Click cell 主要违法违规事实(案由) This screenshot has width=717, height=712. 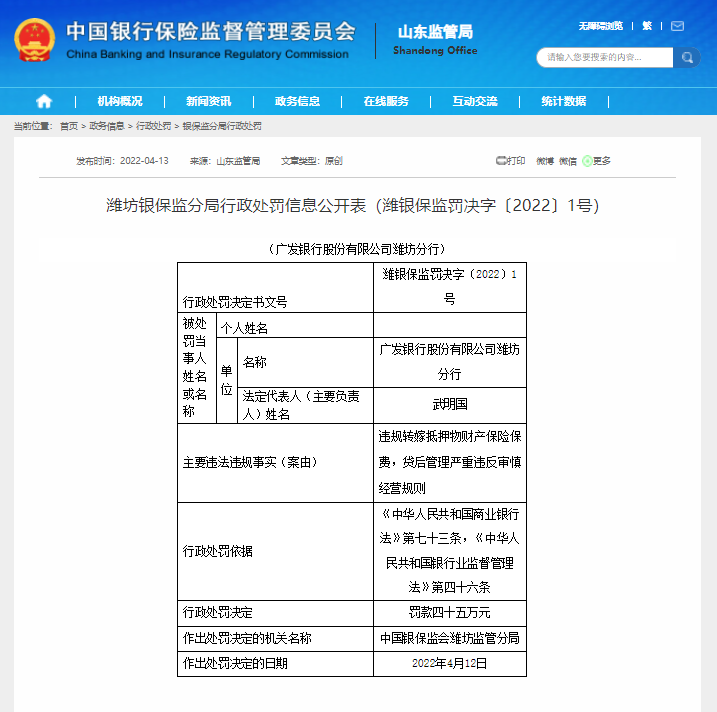pyautogui.click(x=275, y=463)
